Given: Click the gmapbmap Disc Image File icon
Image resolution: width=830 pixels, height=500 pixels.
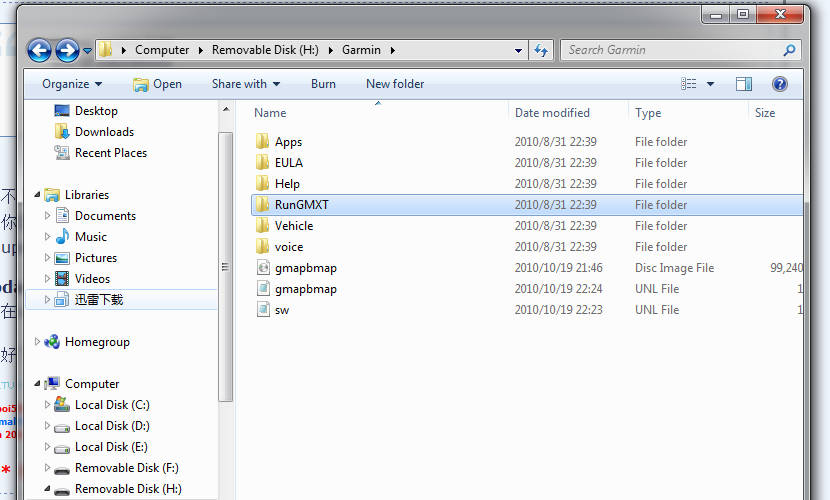Looking at the screenshot, I should [x=263, y=268].
